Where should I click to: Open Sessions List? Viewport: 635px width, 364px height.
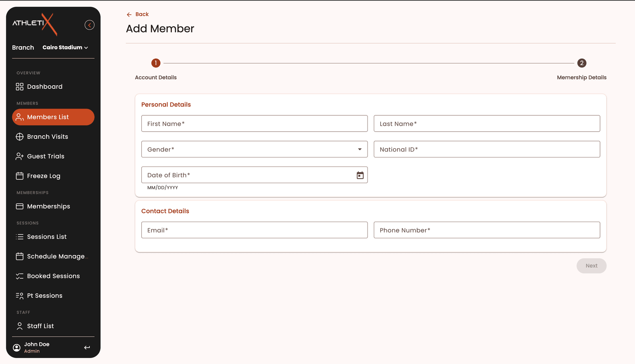[x=53, y=237]
